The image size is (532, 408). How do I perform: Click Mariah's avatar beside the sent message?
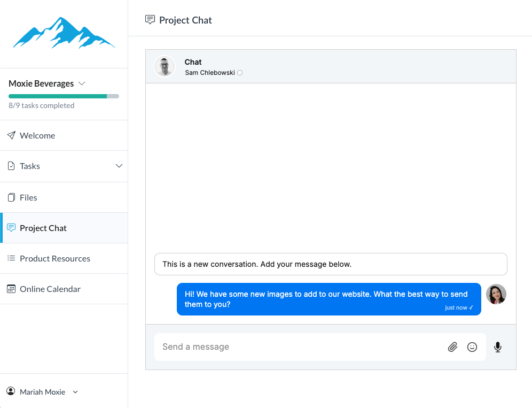496,294
